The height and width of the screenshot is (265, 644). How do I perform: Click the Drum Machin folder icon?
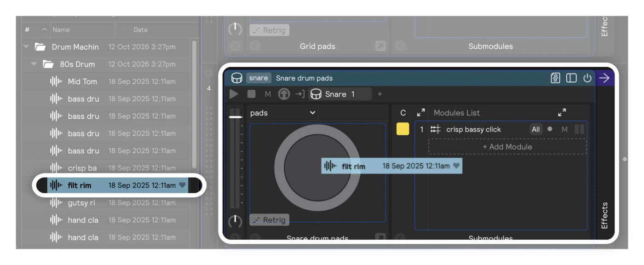click(40, 47)
